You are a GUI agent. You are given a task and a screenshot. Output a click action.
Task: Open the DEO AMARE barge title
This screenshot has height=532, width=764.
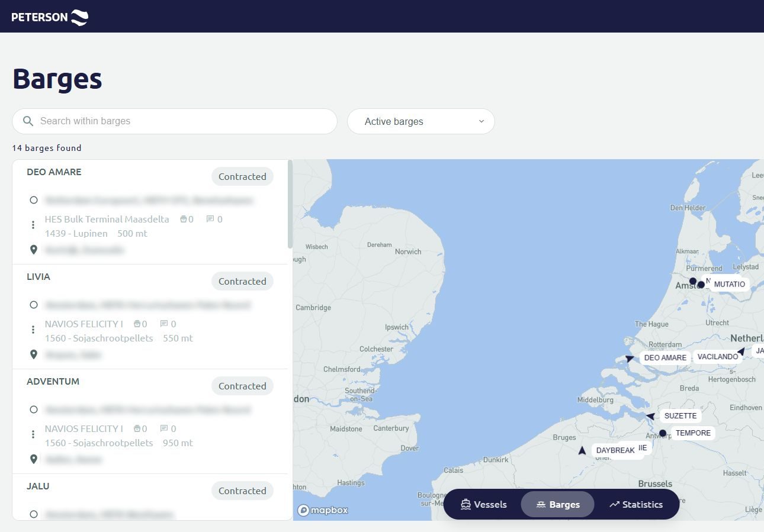54,172
